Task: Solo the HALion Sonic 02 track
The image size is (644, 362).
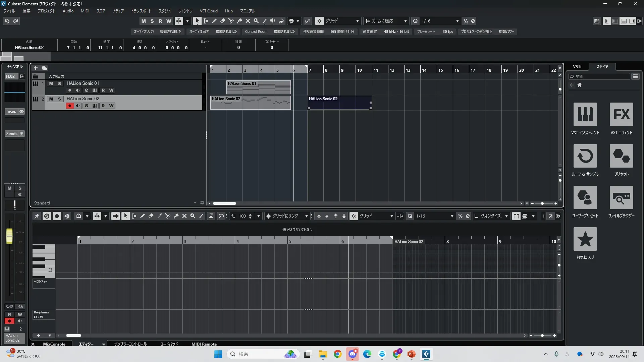Action: point(59,99)
